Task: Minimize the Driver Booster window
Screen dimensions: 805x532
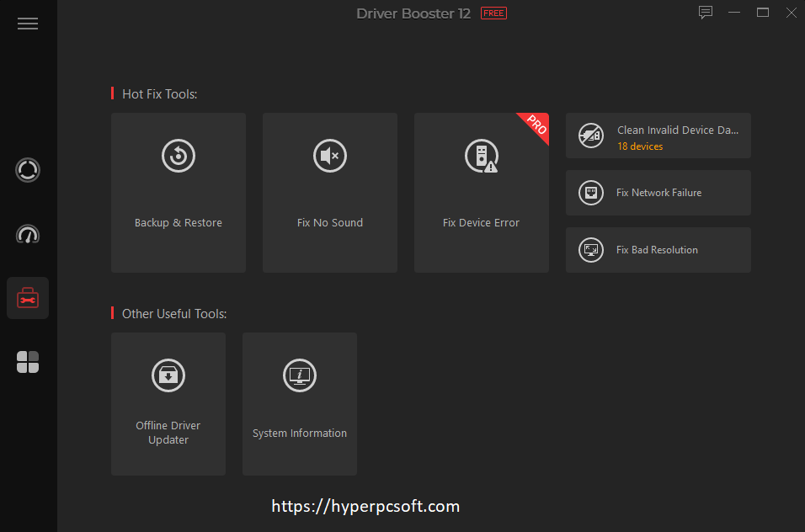Action: pos(734,13)
